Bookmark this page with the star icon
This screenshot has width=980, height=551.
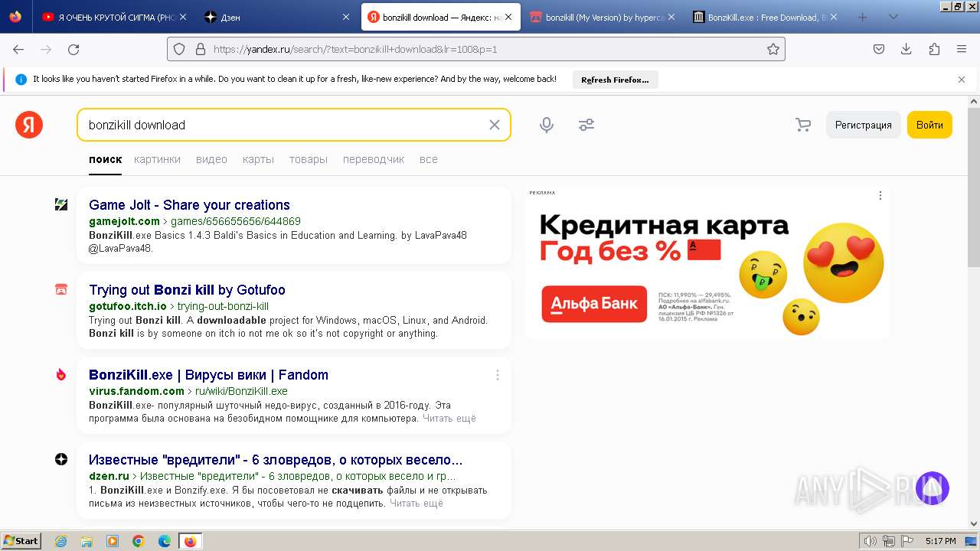[773, 49]
